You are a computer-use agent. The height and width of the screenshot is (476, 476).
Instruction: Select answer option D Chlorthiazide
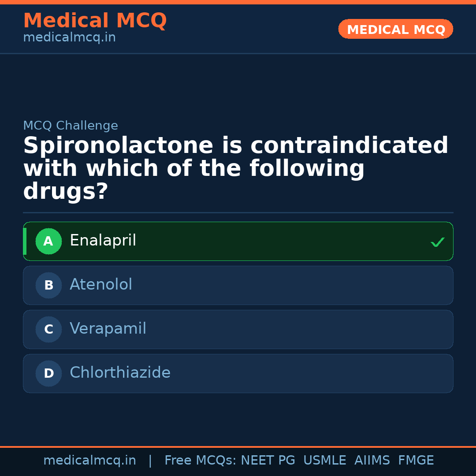pyautogui.click(x=238, y=373)
